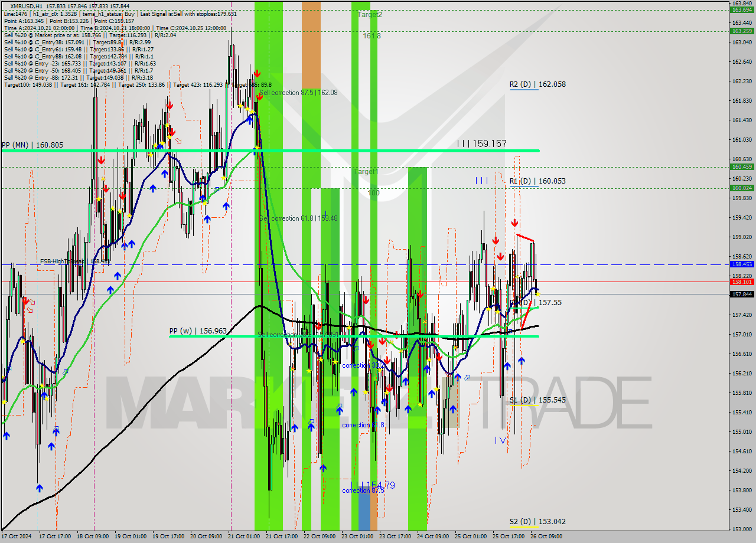Click the R1 (D) | 160.053 resistance label
The width and height of the screenshot is (756, 543).
537,181
